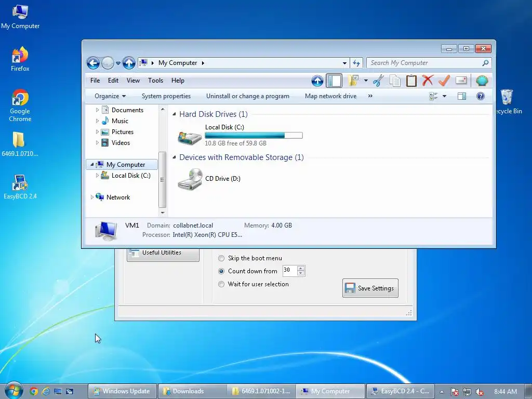Click the Refresh icon beside address bar
532x399 pixels.
tap(356, 63)
